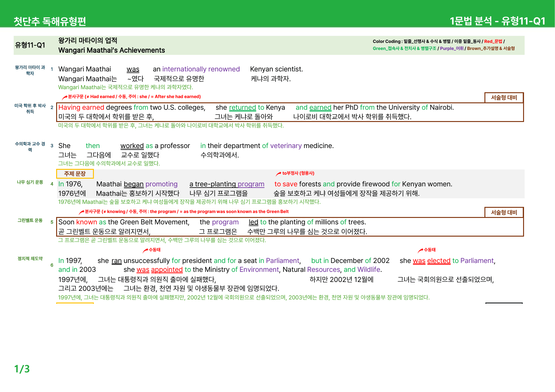Click the green word 'then' in sentence 3

(93, 146)
